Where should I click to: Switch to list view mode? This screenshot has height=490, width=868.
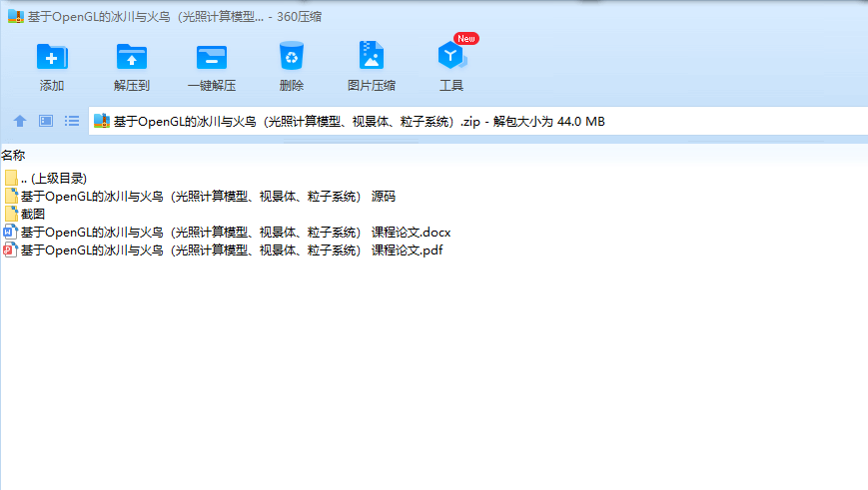pos(71,121)
